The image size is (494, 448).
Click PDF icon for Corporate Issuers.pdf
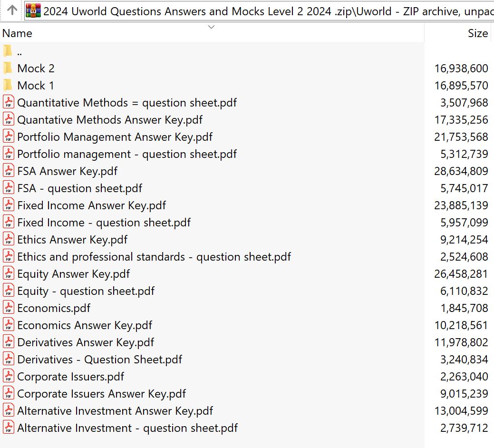tap(9, 376)
